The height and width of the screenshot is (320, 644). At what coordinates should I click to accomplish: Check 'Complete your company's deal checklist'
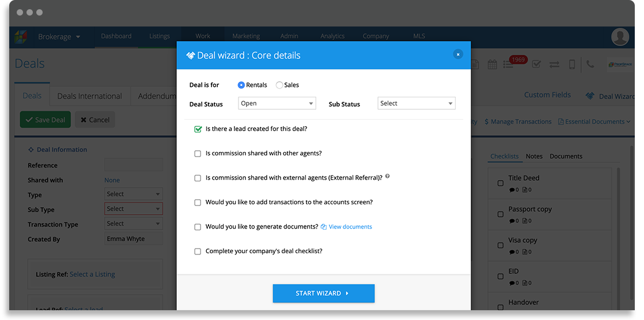[x=198, y=252]
